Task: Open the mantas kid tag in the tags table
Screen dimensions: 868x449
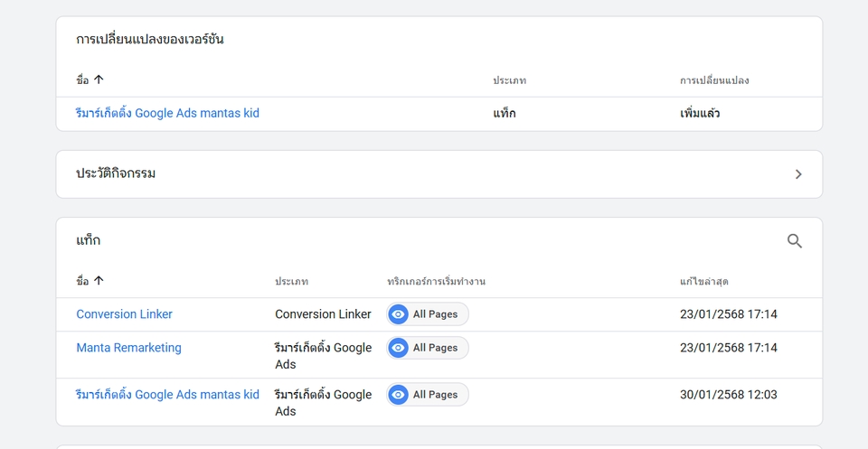Action: [x=167, y=395]
